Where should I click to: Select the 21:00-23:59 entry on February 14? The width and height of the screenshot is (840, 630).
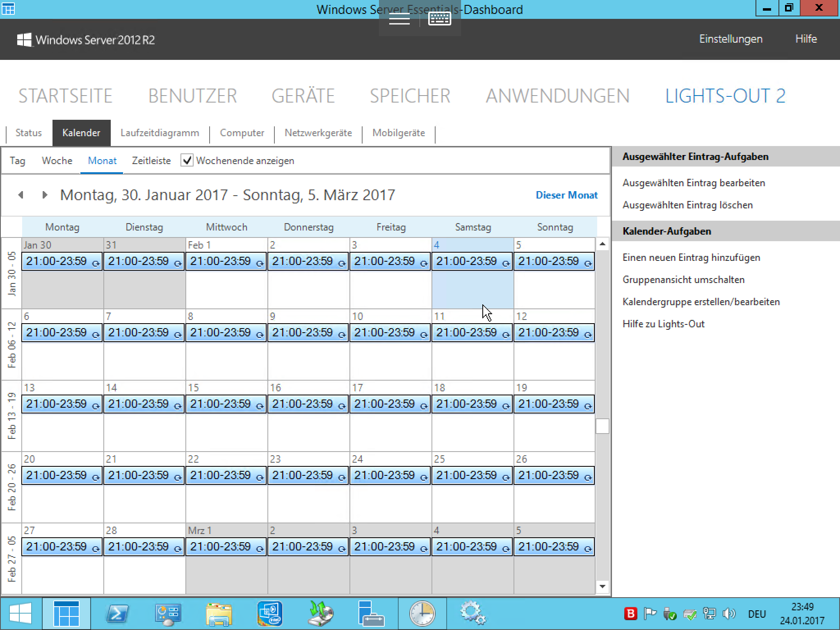point(144,404)
